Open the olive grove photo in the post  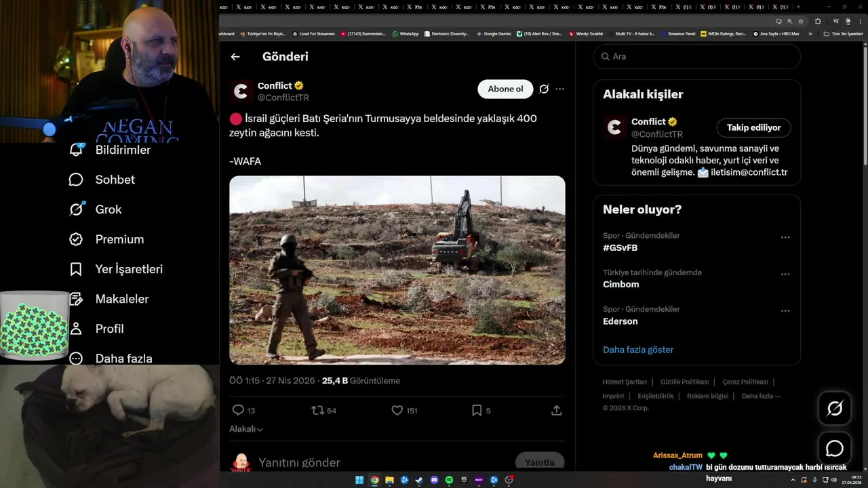397,270
